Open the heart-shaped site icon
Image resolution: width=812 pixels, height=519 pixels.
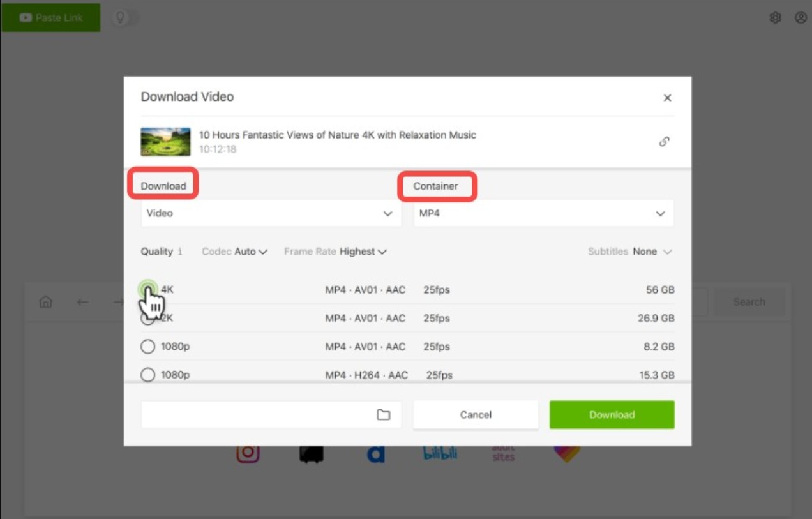567,453
